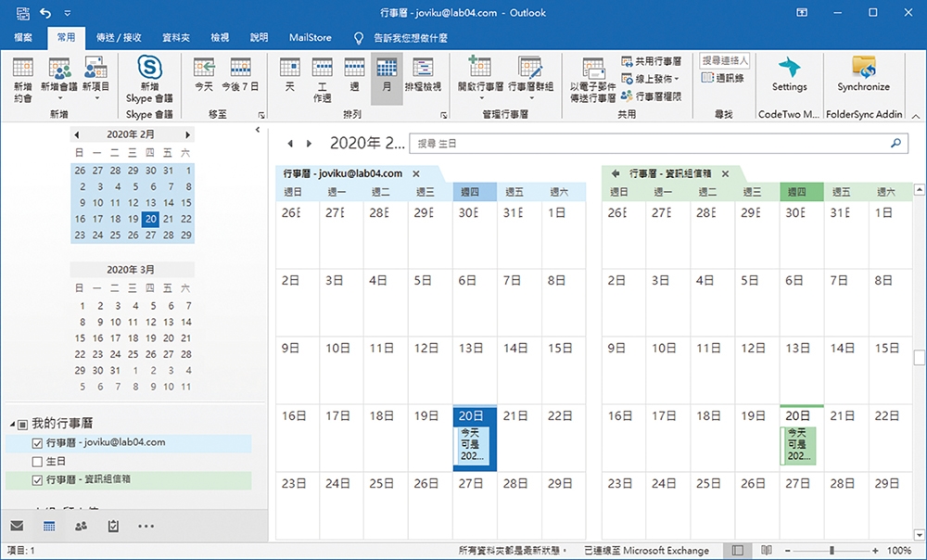Image resolution: width=927 pixels, height=560 pixels.
Task: Show the next 7 days (今後 7 日)
Action: pos(240,75)
